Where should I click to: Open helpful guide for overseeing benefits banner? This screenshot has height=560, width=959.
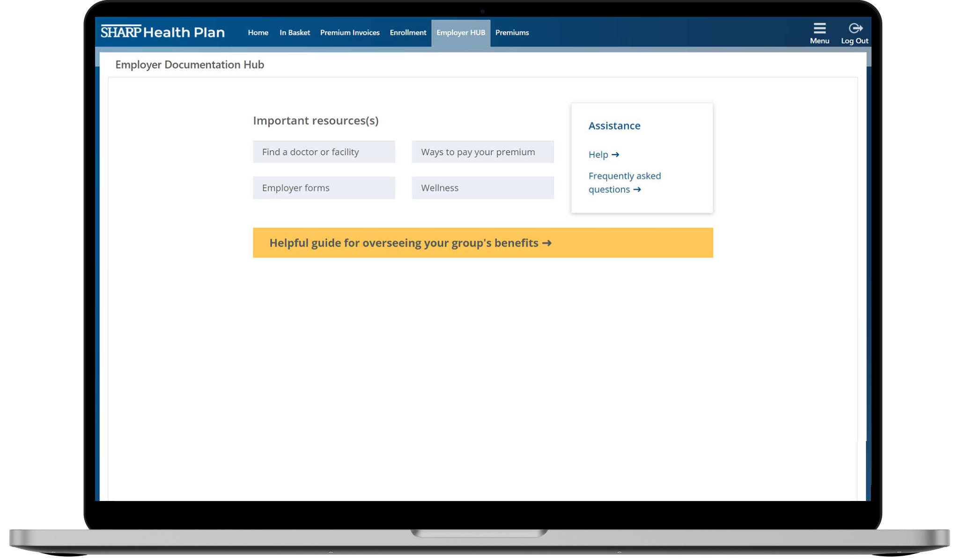point(403,243)
